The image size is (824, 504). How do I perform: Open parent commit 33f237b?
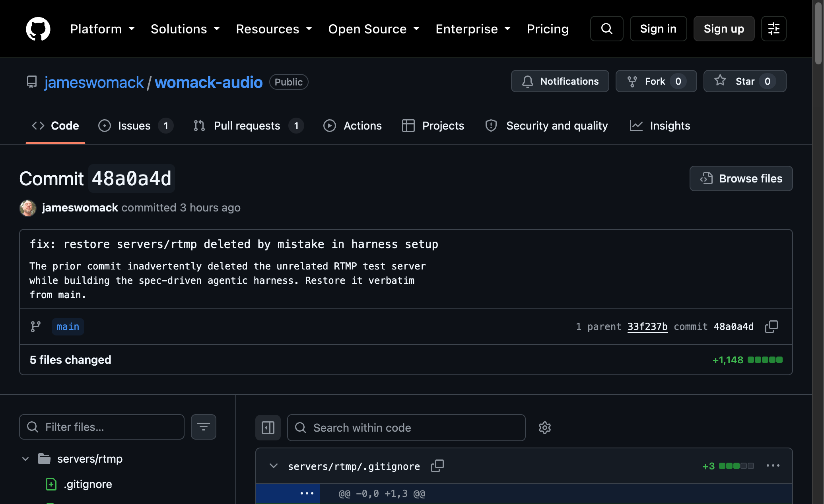[647, 327]
